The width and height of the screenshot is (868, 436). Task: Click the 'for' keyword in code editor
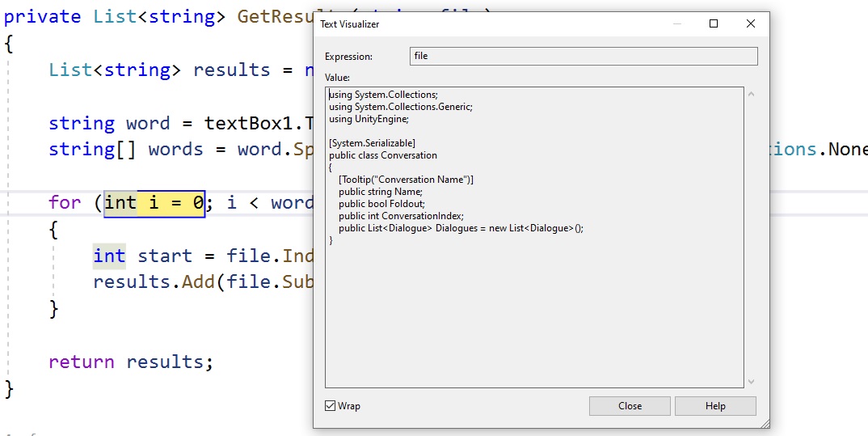click(65, 203)
